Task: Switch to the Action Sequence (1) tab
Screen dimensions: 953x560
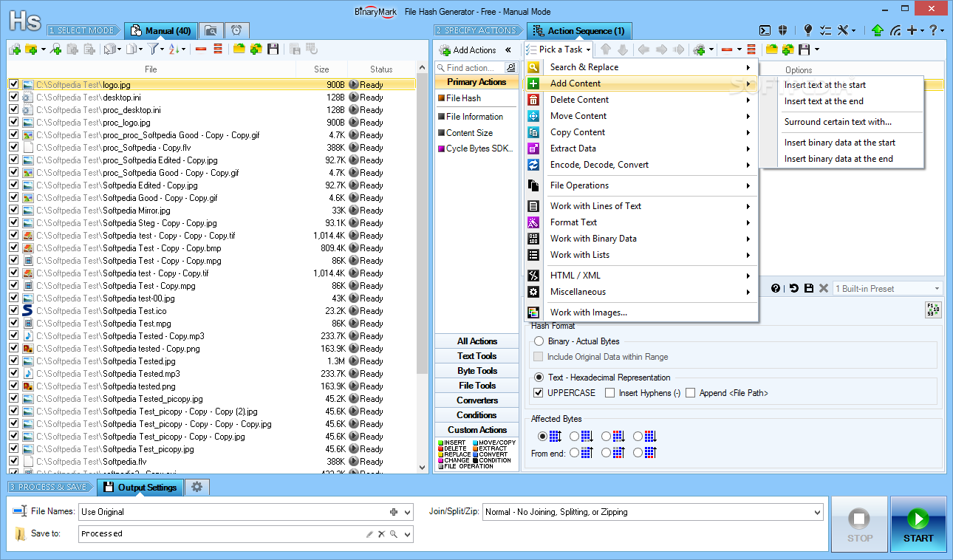Action: [x=578, y=31]
